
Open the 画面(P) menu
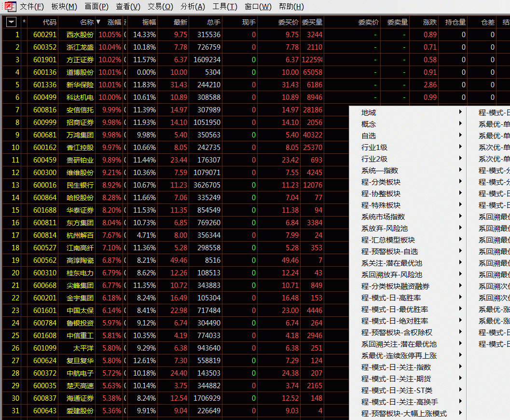tap(96, 6)
